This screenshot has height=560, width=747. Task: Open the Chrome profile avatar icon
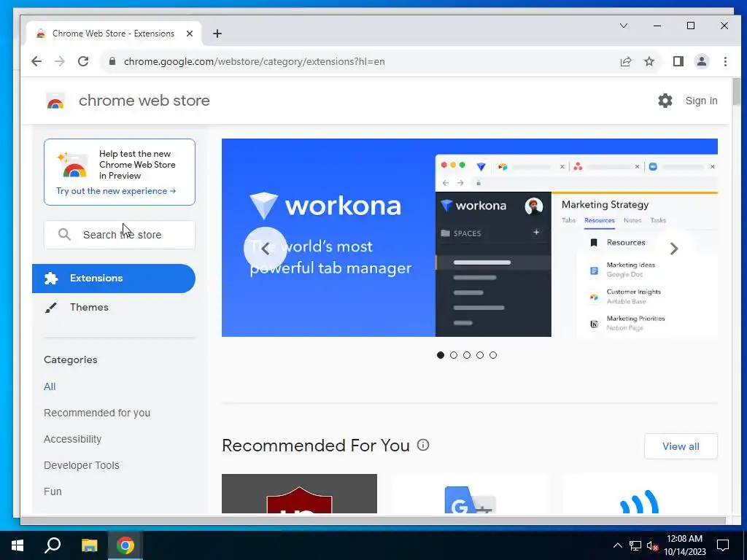tap(702, 61)
